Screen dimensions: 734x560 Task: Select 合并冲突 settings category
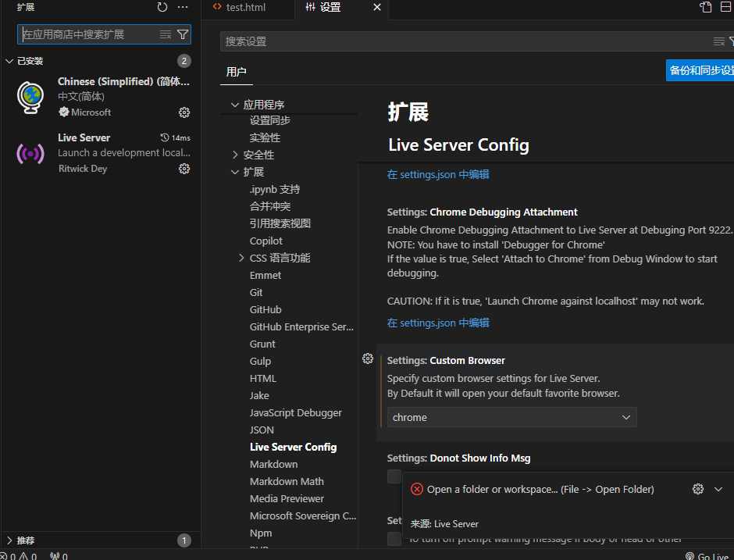tap(270, 206)
